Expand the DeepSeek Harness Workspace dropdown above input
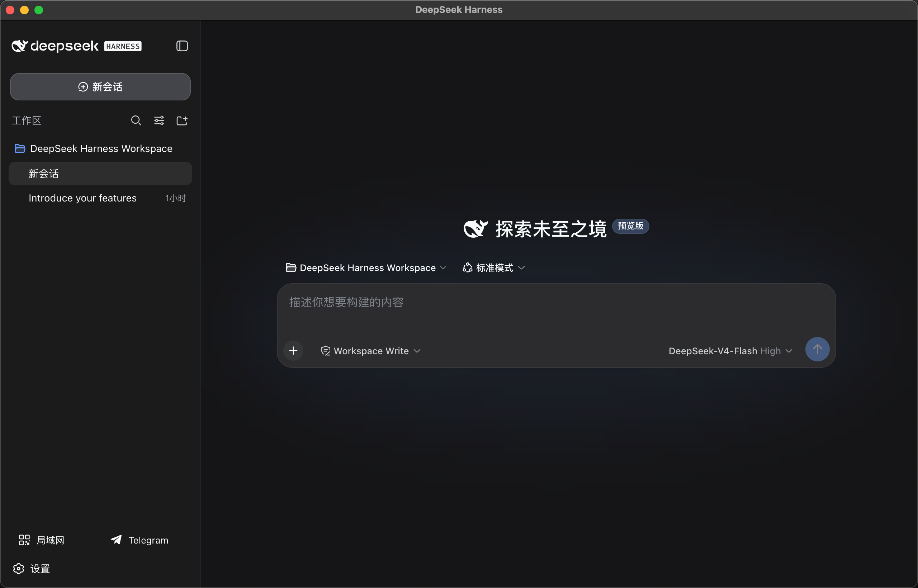918x588 pixels. [366, 268]
